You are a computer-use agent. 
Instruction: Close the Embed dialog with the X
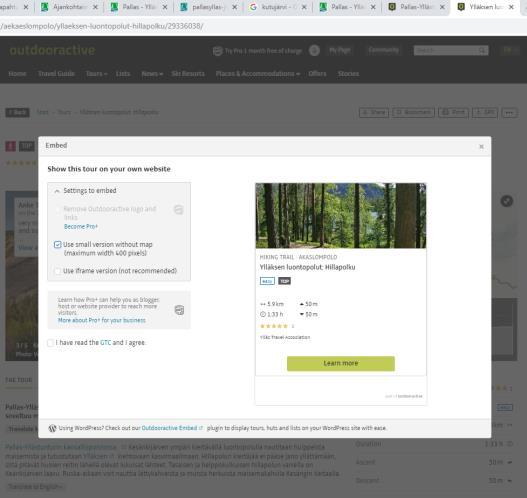pyautogui.click(x=481, y=147)
